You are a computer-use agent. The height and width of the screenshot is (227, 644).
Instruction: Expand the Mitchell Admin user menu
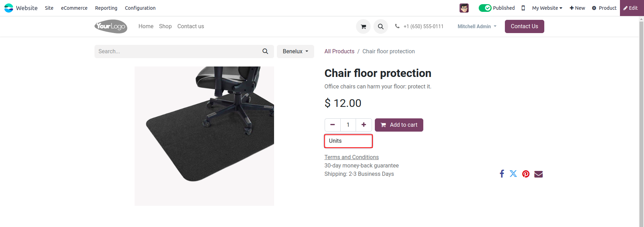click(x=477, y=26)
